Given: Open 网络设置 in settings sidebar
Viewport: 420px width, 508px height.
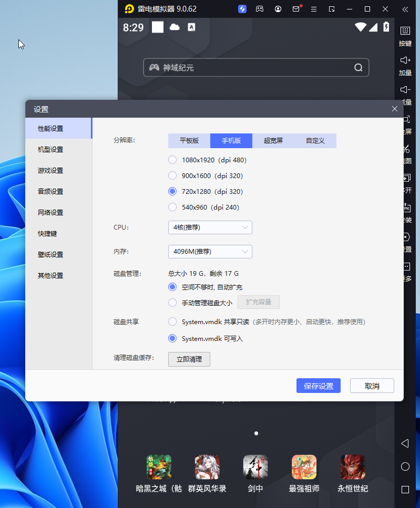Looking at the screenshot, I should coord(59,213).
